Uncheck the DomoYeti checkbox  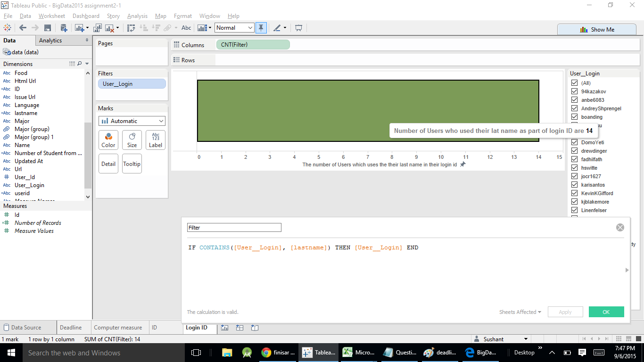(574, 142)
